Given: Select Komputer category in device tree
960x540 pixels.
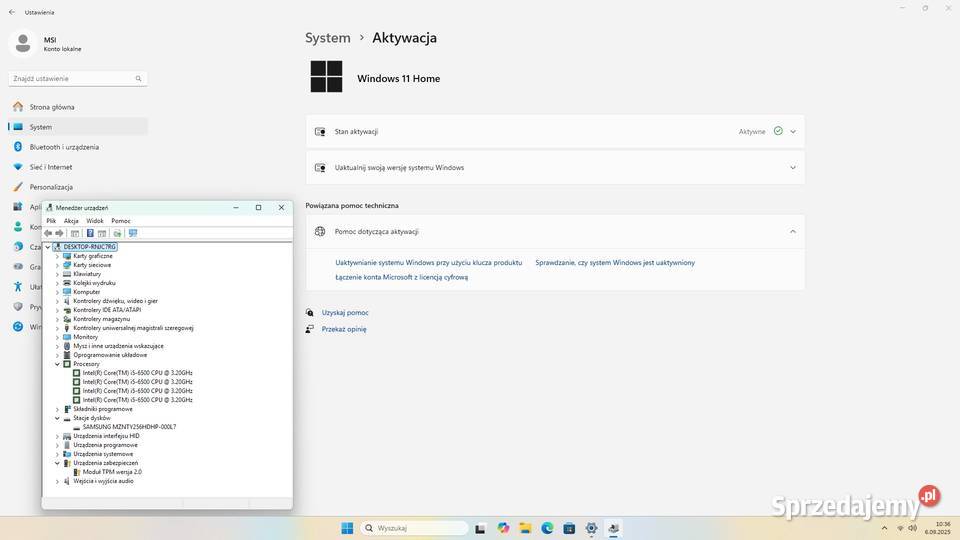Looking at the screenshot, I should [86, 292].
